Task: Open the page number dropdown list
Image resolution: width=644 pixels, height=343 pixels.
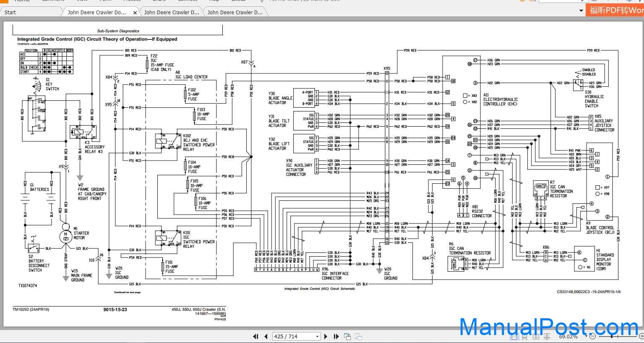Action: (317, 336)
